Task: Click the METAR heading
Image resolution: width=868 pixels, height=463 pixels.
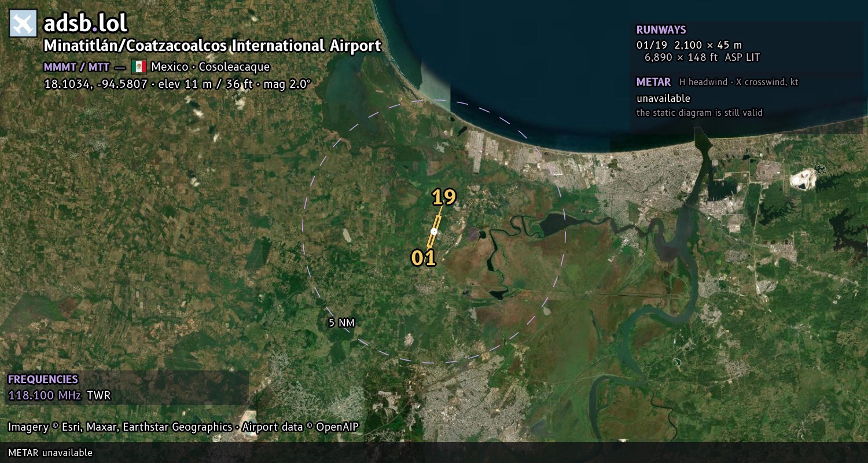Action: pyautogui.click(x=653, y=82)
